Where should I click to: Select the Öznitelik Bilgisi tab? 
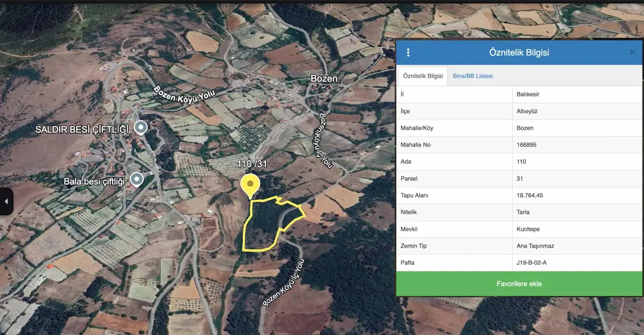tap(423, 76)
